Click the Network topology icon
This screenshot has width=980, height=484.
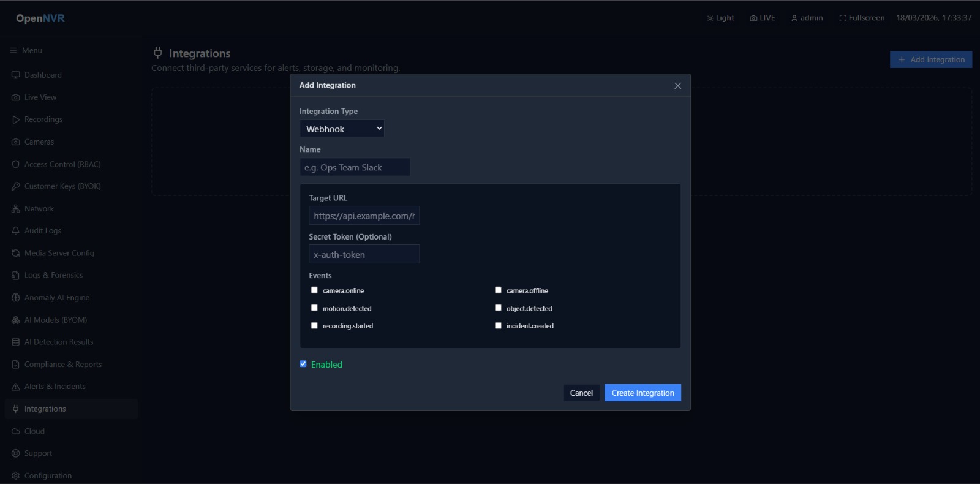pyautogui.click(x=16, y=209)
